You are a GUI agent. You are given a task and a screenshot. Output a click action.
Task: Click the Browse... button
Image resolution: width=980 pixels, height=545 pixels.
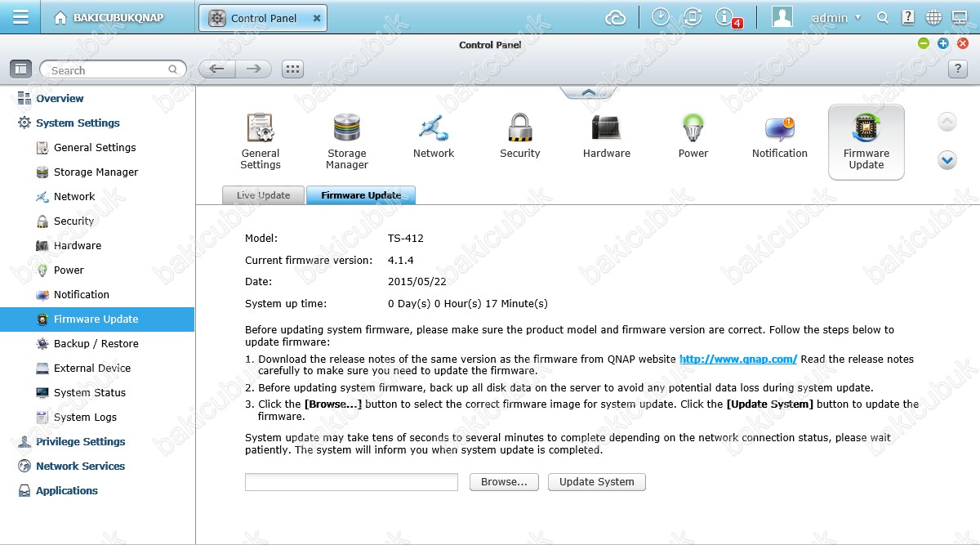504,482
